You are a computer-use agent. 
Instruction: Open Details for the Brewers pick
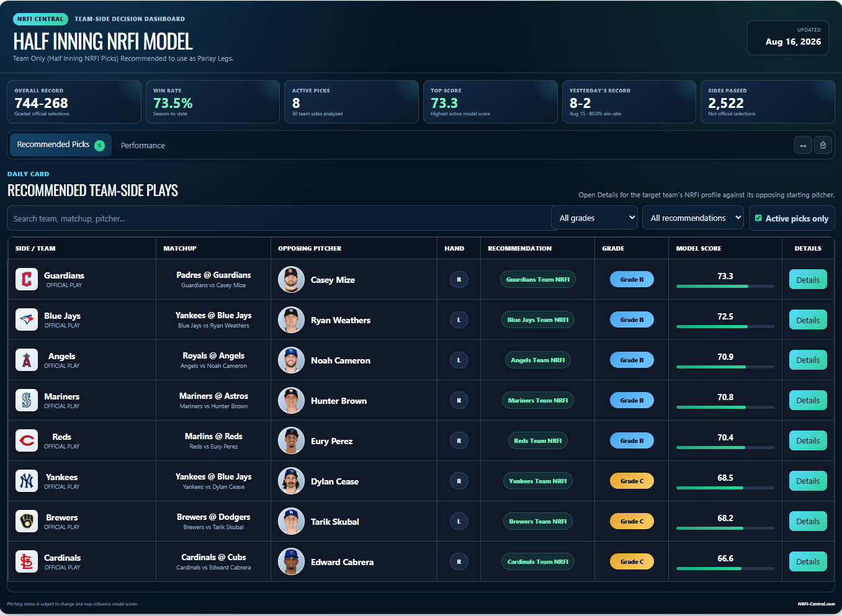pyautogui.click(x=808, y=521)
